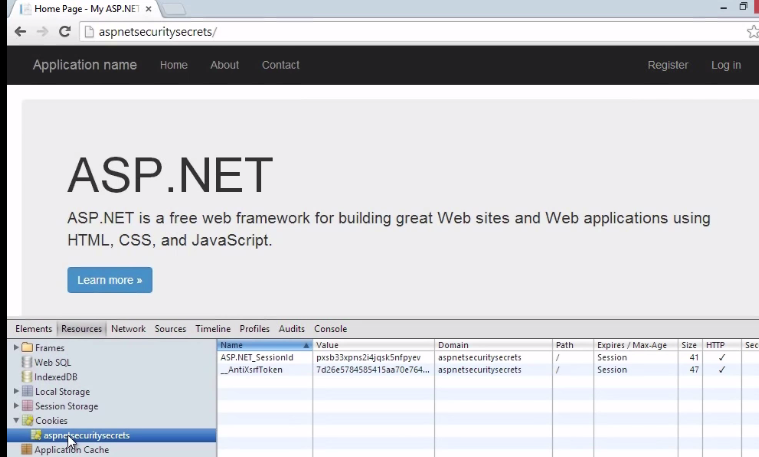759x457 pixels.
Task: Sort cookies by the Path column header
Action: click(573, 345)
